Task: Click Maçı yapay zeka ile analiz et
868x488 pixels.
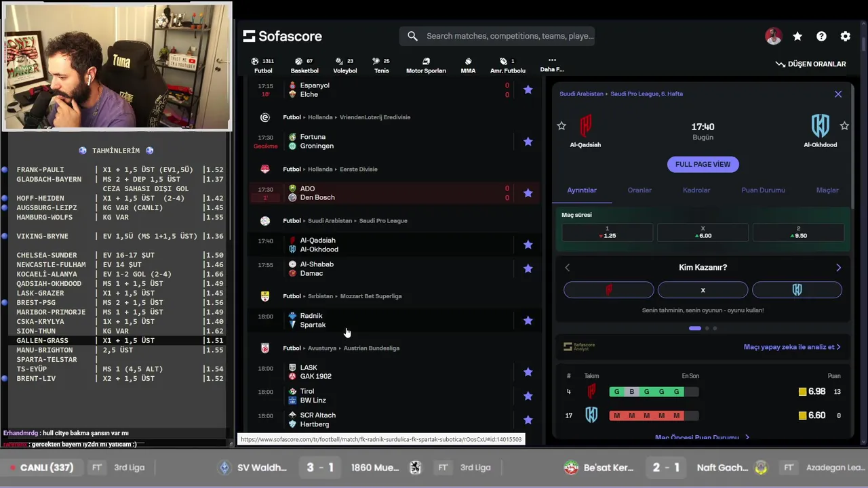Action: [x=792, y=347]
